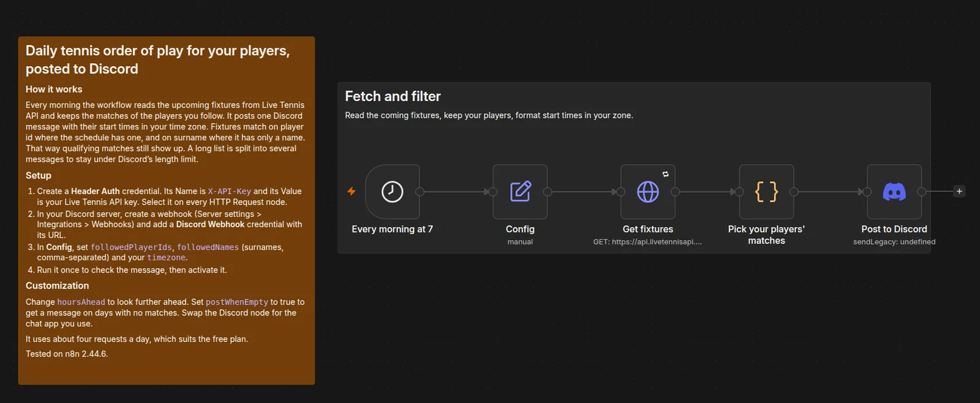Click the input connector of Post to Discord node
Viewport: 980px width, 403px height.
point(867,192)
